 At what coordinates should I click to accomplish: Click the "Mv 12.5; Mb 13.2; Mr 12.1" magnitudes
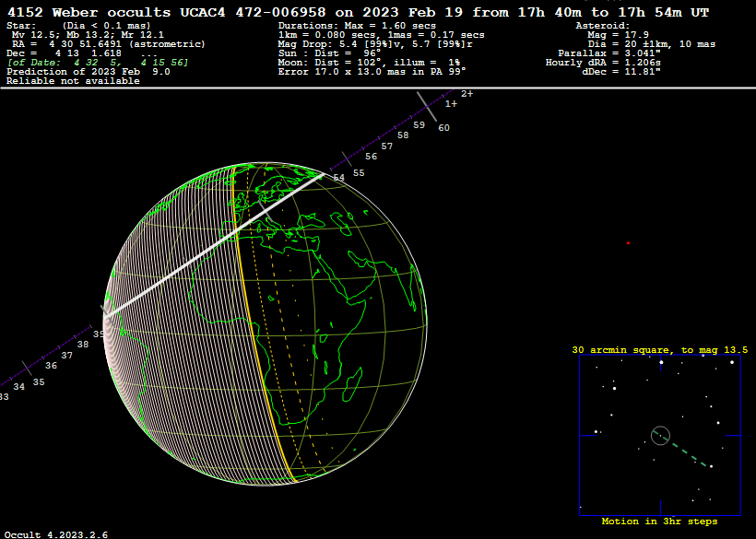click(88, 35)
